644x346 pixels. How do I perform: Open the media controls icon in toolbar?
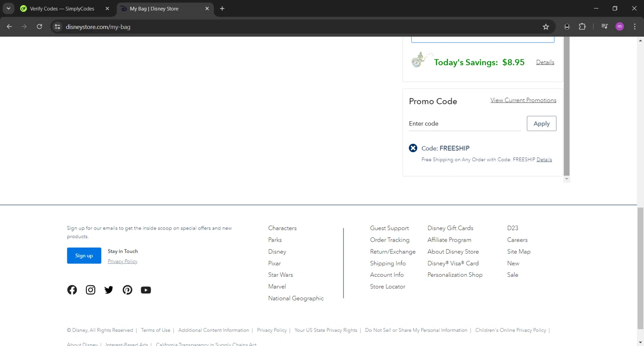[605, 27]
